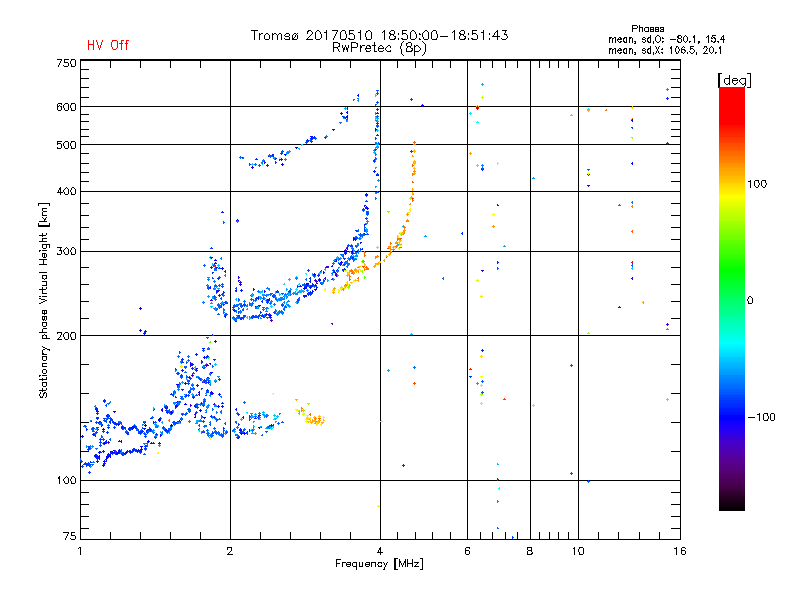Click the "200" height tick label
Image resolution: width=800 pixels, height=600 pixels.
(x=66, y=336)
